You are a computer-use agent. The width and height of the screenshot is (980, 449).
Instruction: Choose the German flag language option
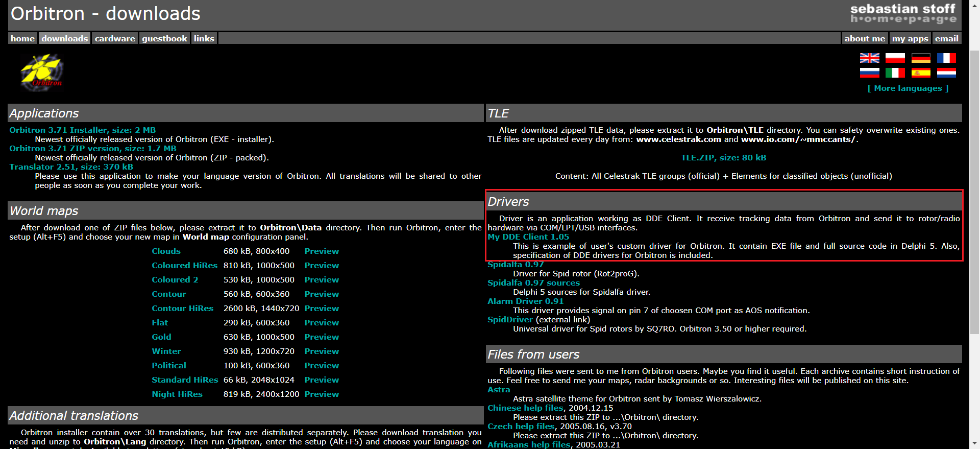point(921,58)
